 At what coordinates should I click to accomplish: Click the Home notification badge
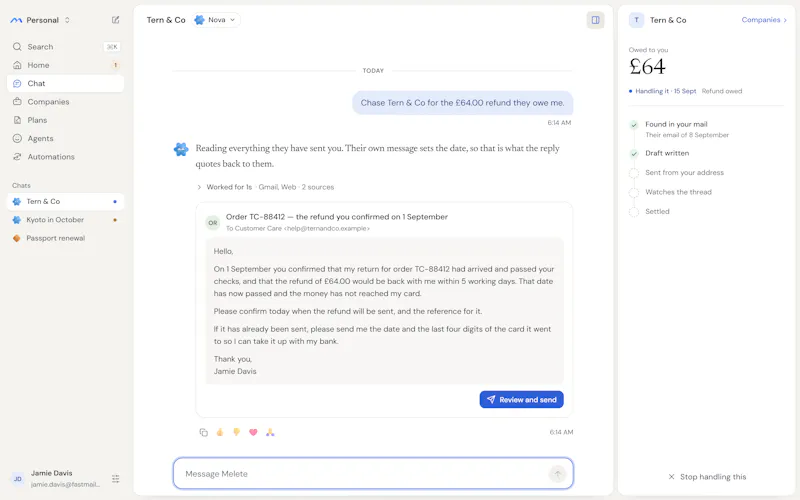coord(115,65)
